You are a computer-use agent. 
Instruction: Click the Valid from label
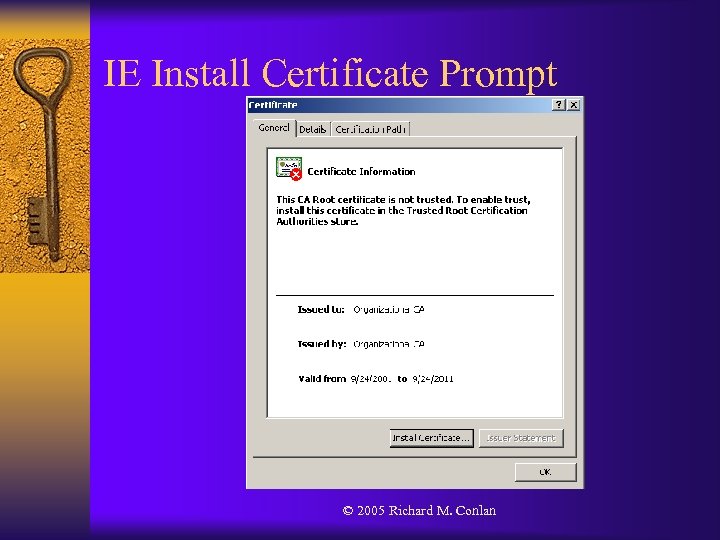tap(322, 379)
